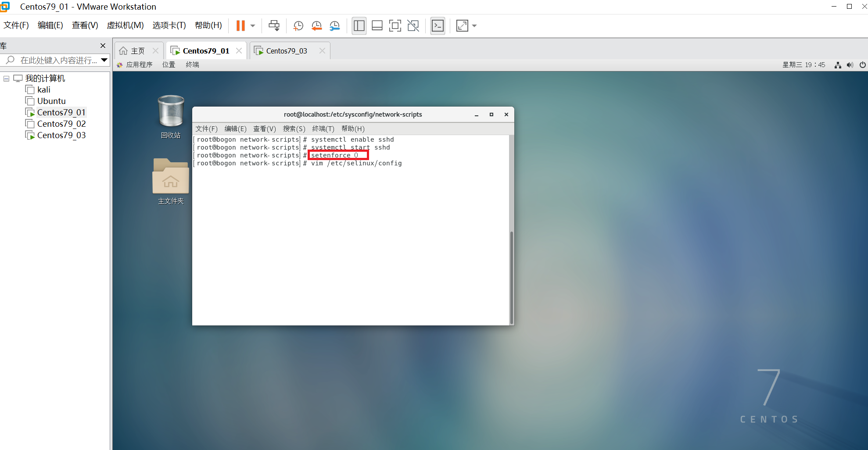Open the 位置 menu in CentOS panel

pyautogui.click(x=169, y=65)
